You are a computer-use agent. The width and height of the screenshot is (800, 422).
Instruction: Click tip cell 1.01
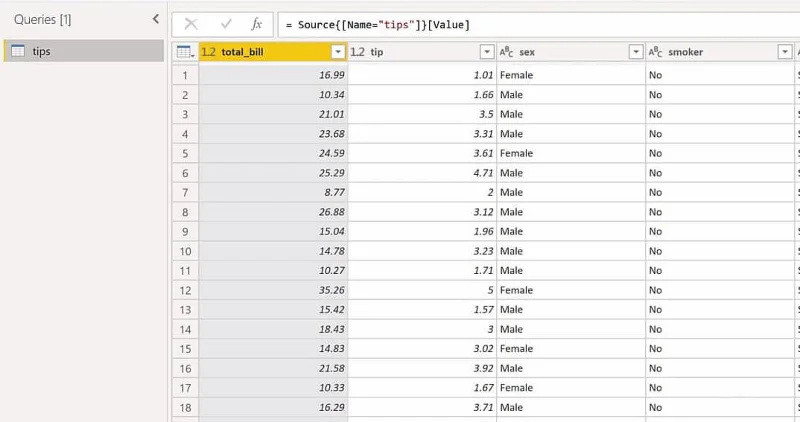click(422, 75)
